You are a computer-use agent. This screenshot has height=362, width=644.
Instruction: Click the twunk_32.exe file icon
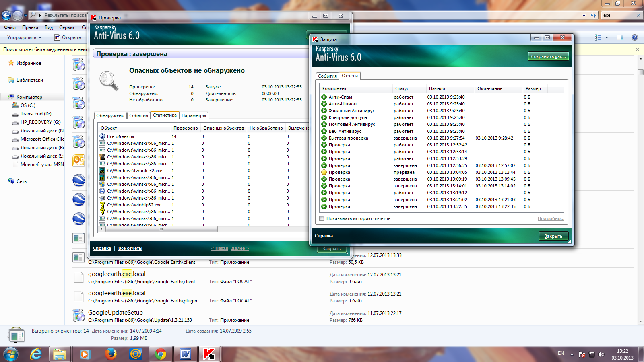102,171
